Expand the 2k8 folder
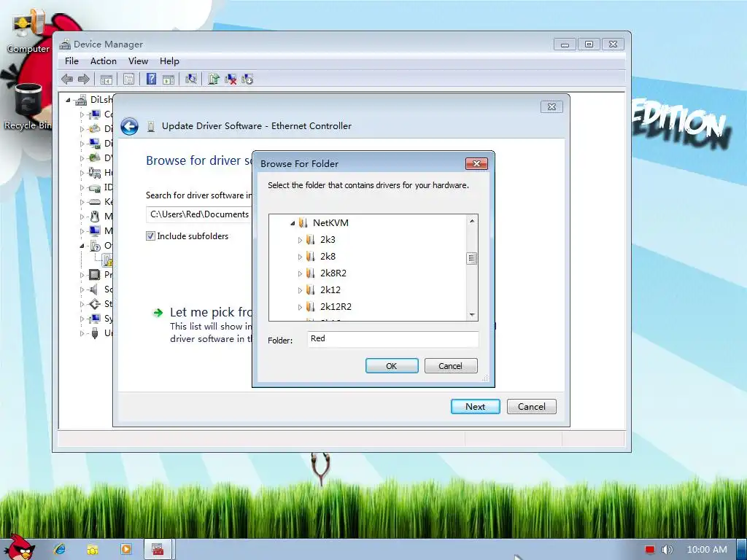 tap(300, 257)
